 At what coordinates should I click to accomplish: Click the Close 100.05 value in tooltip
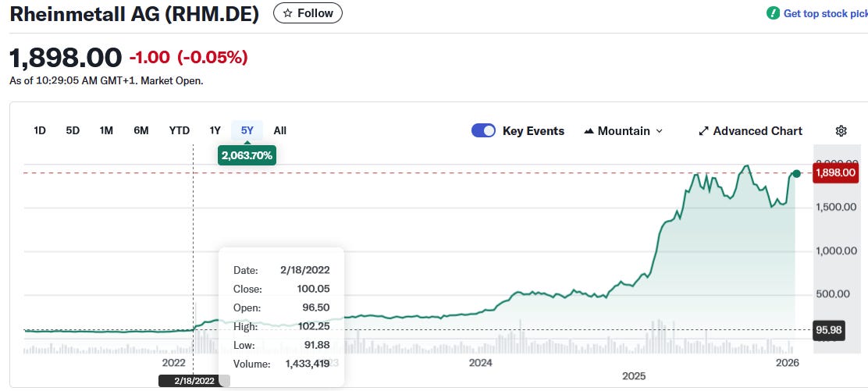tap(313, 289)
